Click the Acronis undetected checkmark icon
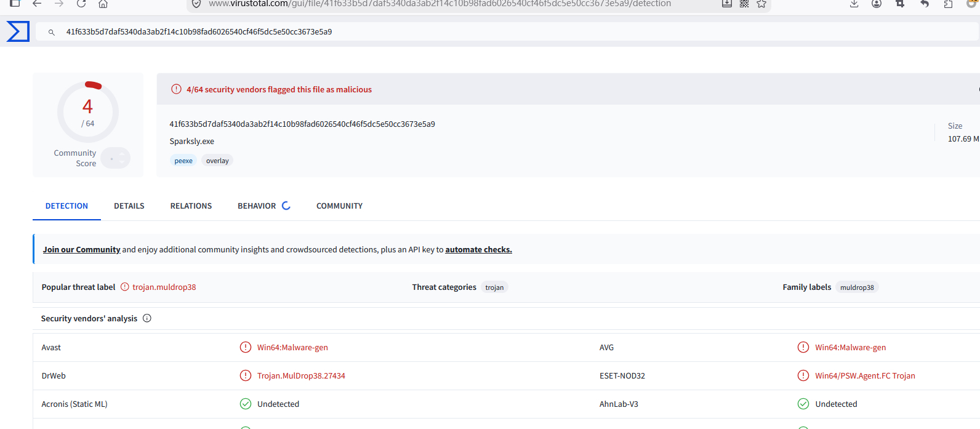This screenshot has height=429, width=980. pyautogui.click(x=246, y=404)
